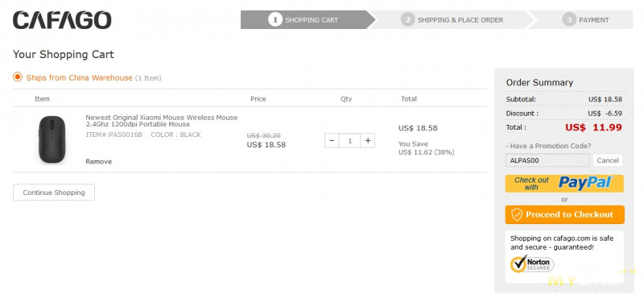Click the quantity field showing 1
Viewport: 644px width, 294px height.
point(350,141)
